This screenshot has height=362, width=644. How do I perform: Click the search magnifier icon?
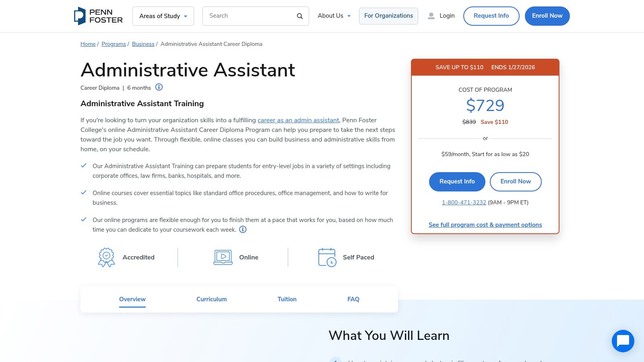pos(300,16)
